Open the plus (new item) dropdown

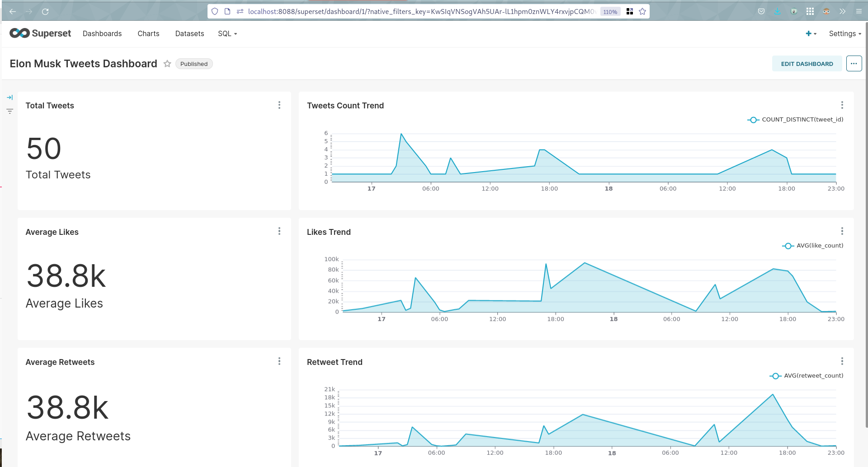pos(811,33)
